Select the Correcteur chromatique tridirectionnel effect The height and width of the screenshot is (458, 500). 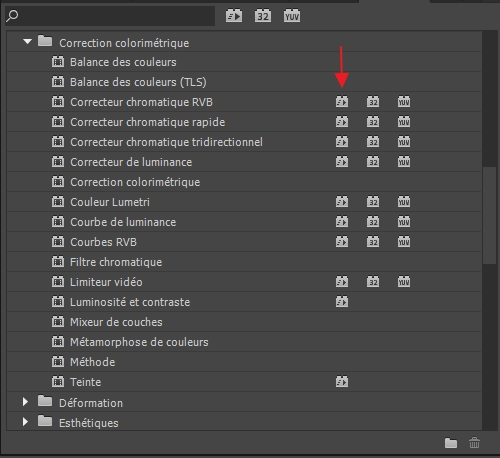coord(244,142)
